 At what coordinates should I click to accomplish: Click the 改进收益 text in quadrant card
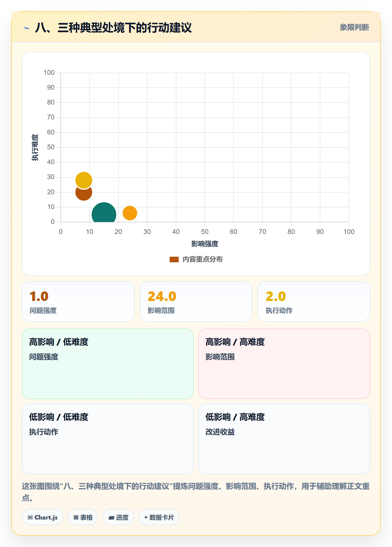click(220, 432)
